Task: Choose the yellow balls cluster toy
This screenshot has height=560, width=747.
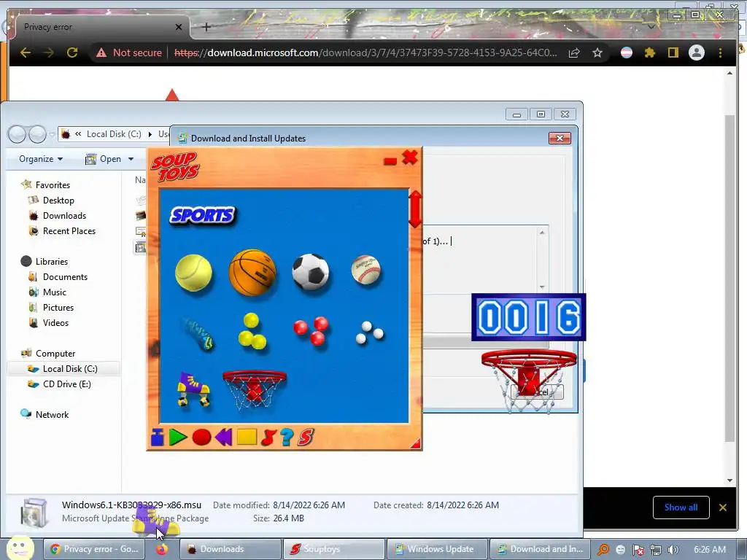Action: pyautogui.click(x=252, y=332)
